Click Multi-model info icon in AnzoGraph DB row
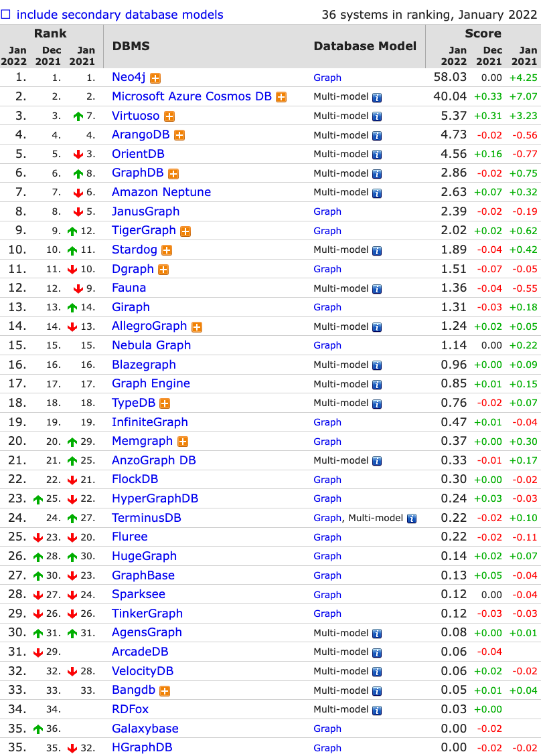 pos(377,462)
